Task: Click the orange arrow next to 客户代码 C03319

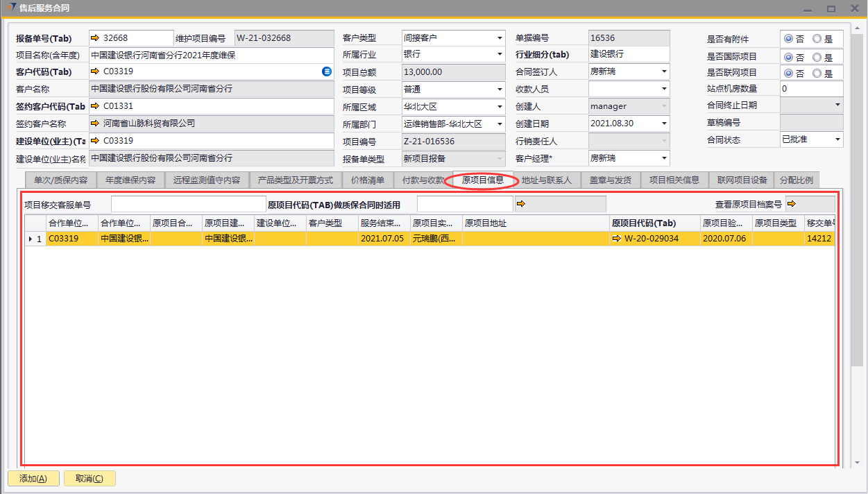Action: (96, 71)
